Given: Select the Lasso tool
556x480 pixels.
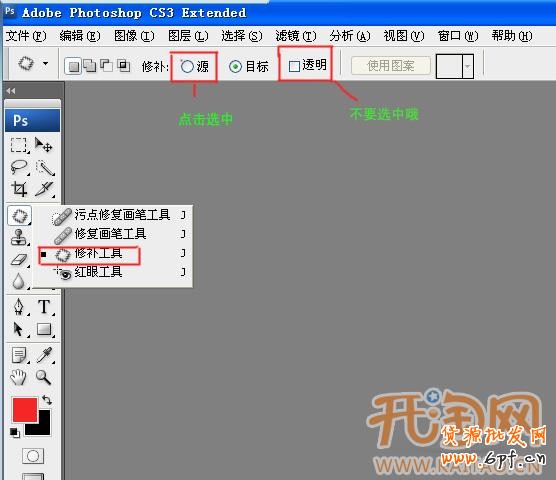Looking at the screenshot, I should coord(19,167).
